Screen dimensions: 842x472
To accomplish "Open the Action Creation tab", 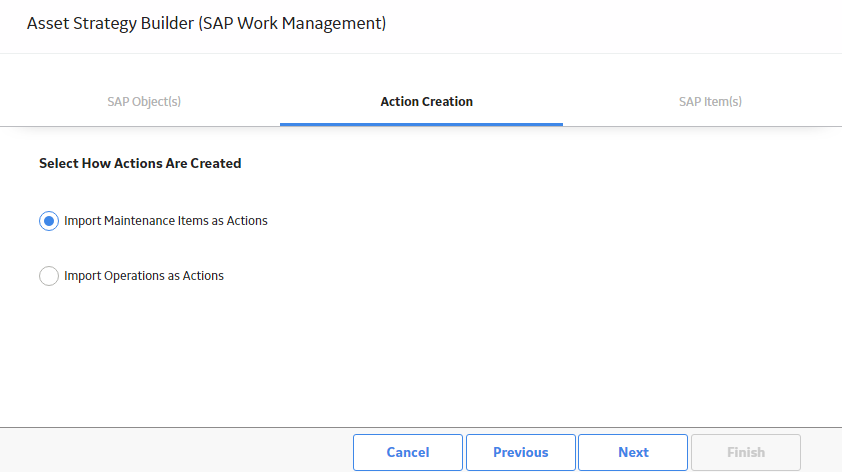I will (x=426, y=101).
